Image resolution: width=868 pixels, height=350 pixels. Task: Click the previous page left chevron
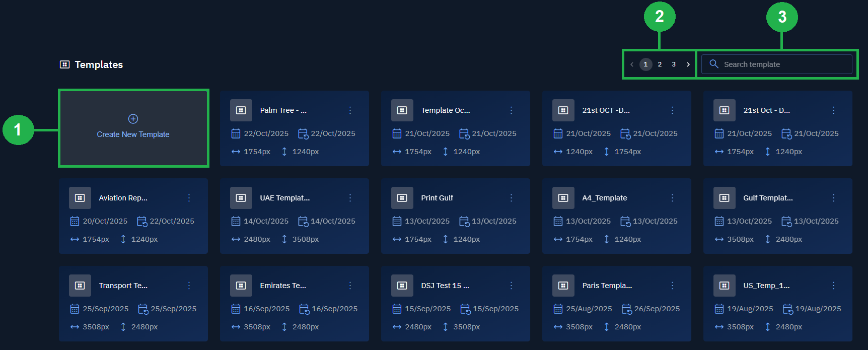pyautogui.click(x=632, y=64)
